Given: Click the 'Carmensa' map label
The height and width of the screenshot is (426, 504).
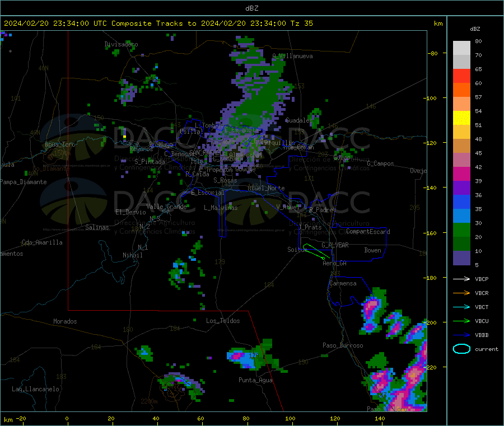Looking at the screenshot, I should pos(343,284).
